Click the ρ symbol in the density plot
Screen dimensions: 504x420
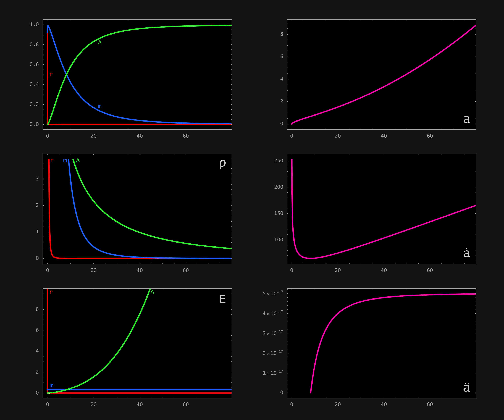(222, 164)
